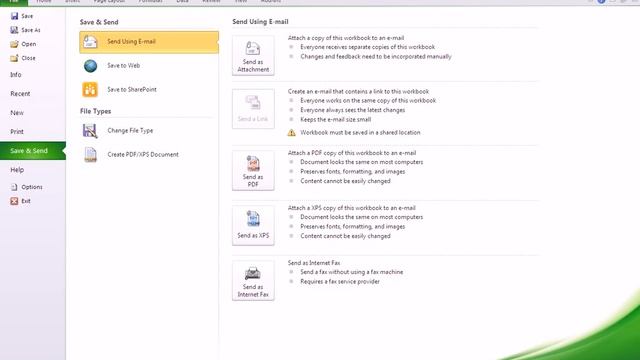Select Save to Web globe option

click(149, 65)
